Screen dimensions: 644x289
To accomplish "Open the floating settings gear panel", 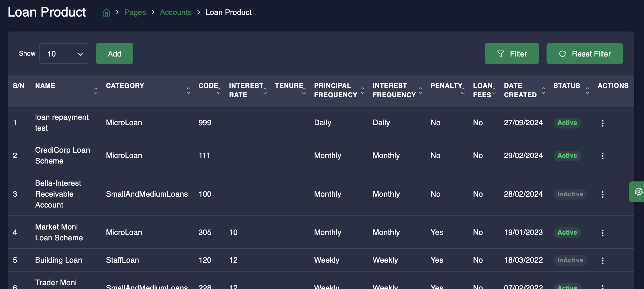I will [638, 192].
